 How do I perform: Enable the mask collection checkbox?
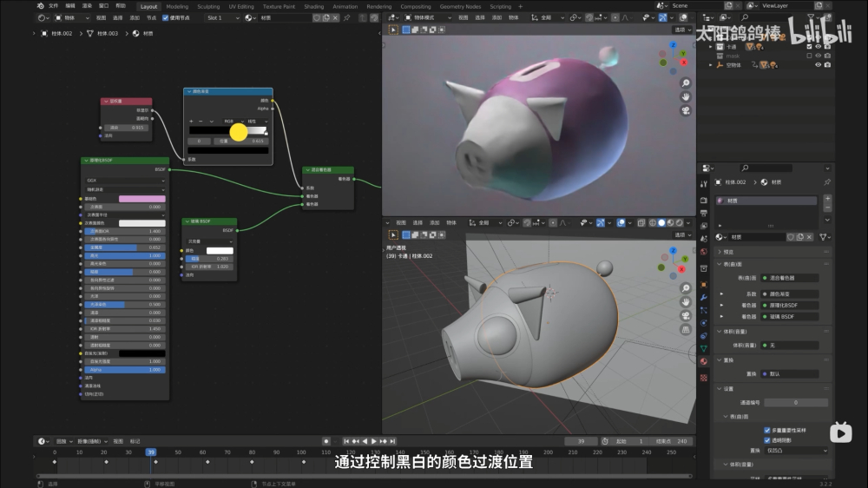point(809,56)
